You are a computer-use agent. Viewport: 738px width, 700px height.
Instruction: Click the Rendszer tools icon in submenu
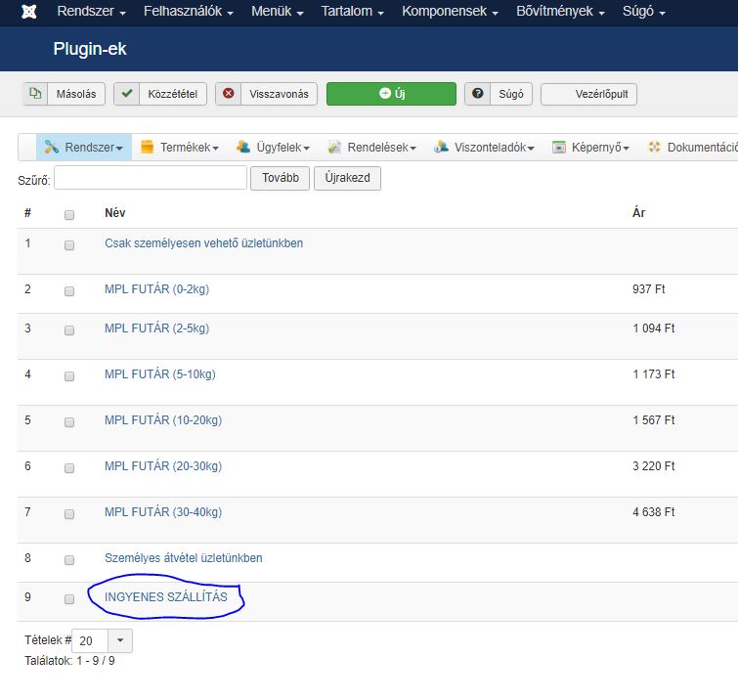point(51,147)
